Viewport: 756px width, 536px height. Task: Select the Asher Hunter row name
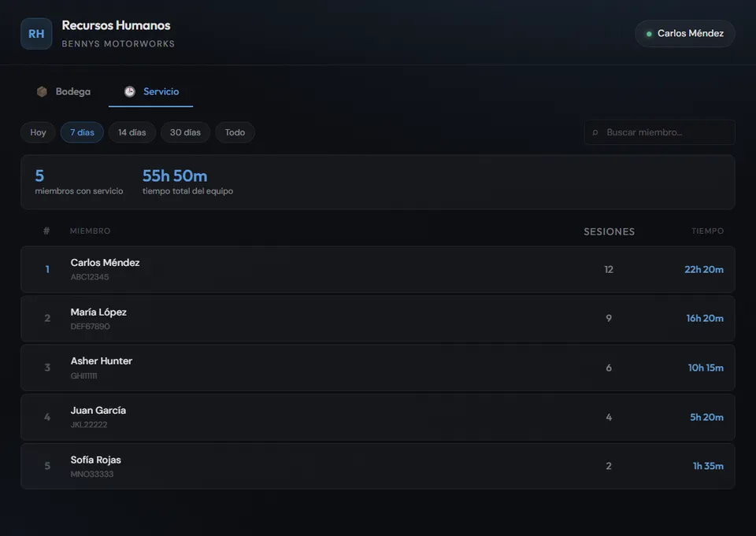tap(102, 361)
